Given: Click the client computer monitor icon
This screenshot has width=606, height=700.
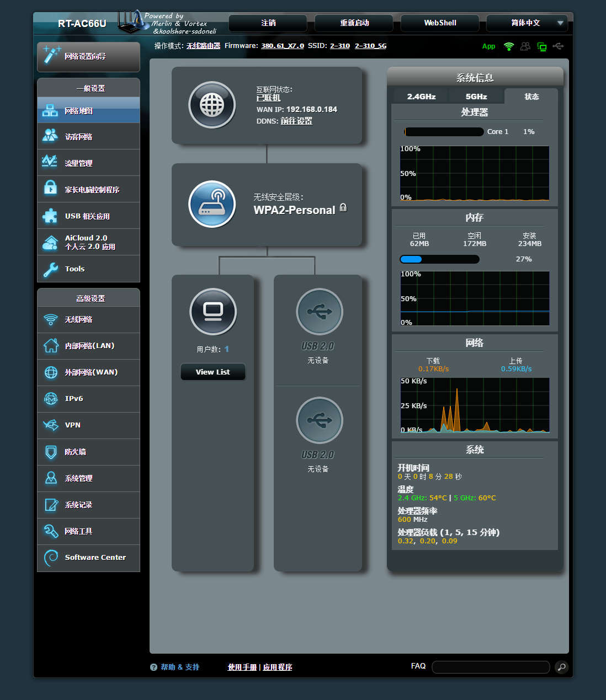Looking at the screenshot, I should pos(213,312).
